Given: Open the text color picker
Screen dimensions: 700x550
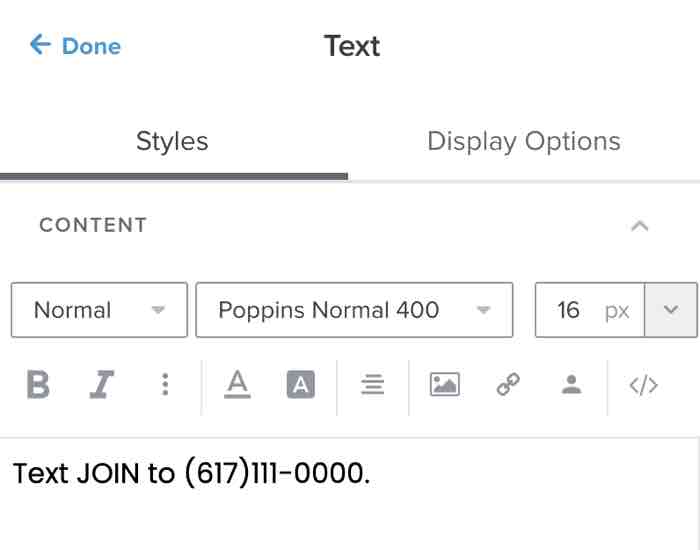Looking at the screenshot, I should click(236, 385).
